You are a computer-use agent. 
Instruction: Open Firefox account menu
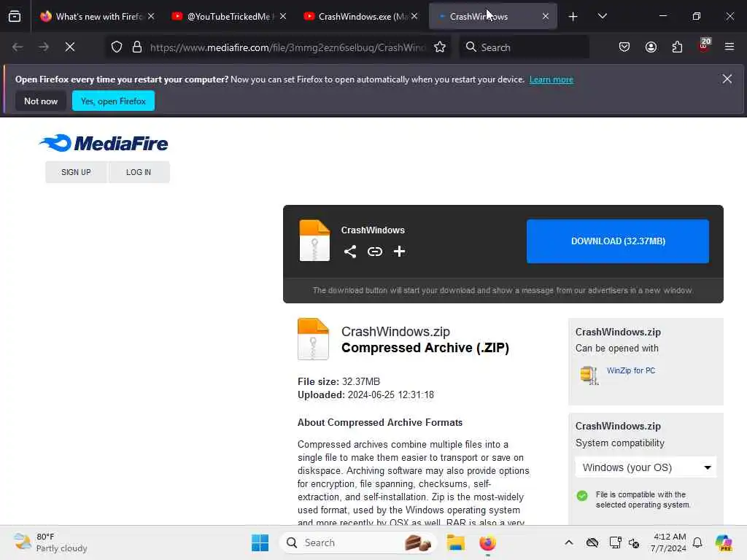click(x=651, y=47)
